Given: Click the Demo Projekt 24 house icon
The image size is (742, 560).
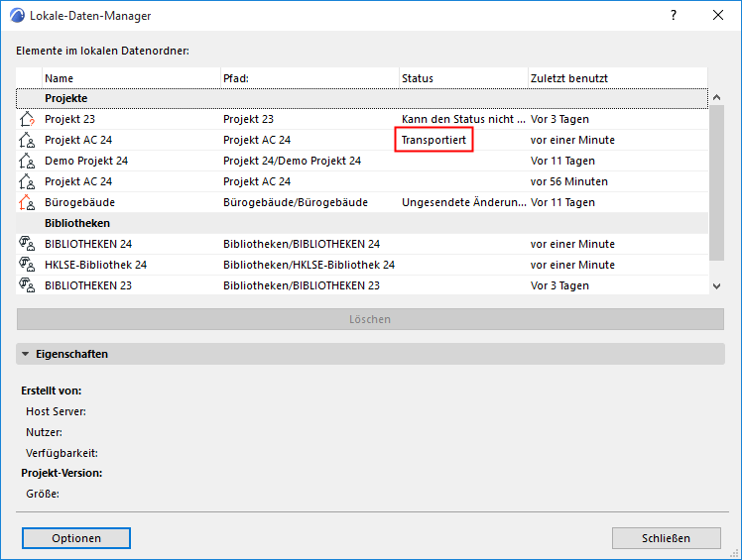Looking at the screenshot, I should click(27, 161).
